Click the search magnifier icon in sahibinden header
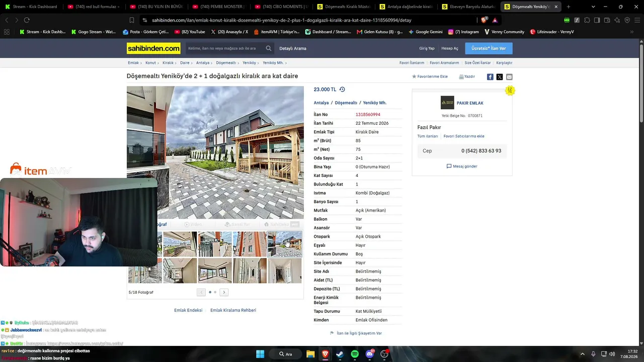Viewport: 644px width, 362px height. (269, 48)
